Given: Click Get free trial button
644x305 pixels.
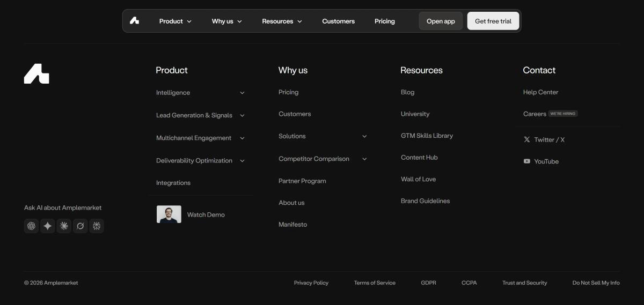Looking at the screenshot, I should [493, 21].
